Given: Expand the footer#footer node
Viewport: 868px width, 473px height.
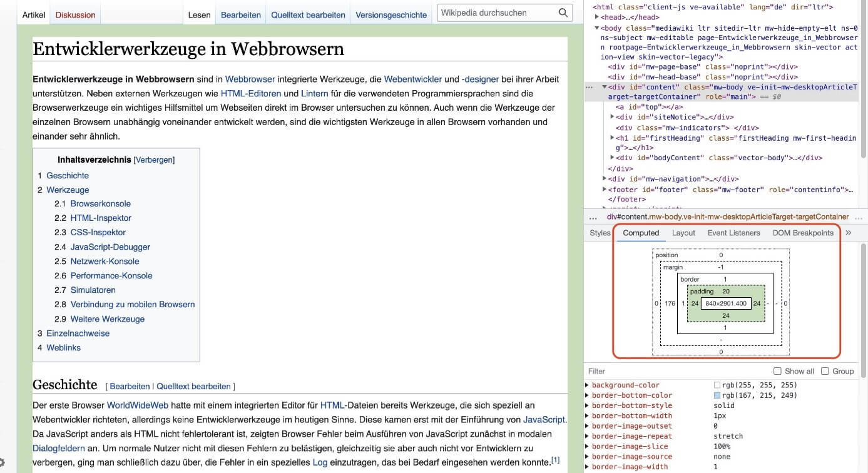Looking at the screenshot, I should (x=605, y=190).
